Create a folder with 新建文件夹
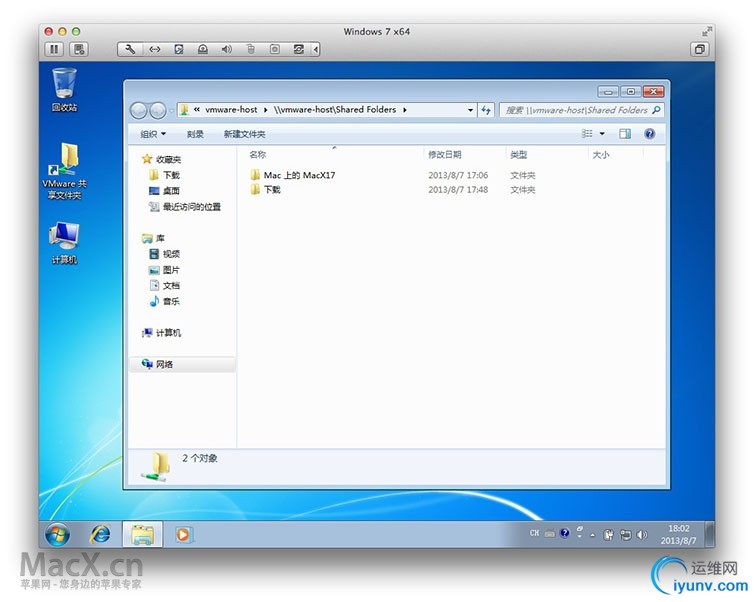Screen dimensions: 754x602 click(x=244, y=134)
